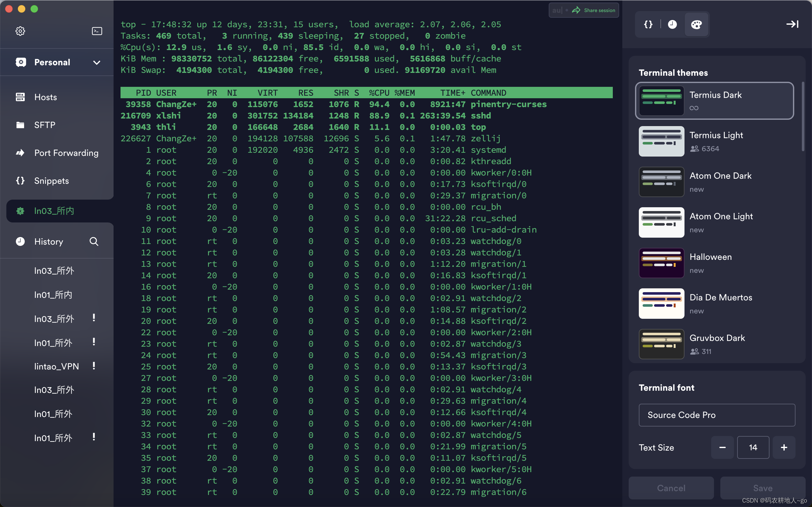The image size is (812, 507).
Task: Collapse the side panel with arrow icon
Action: 792,24
